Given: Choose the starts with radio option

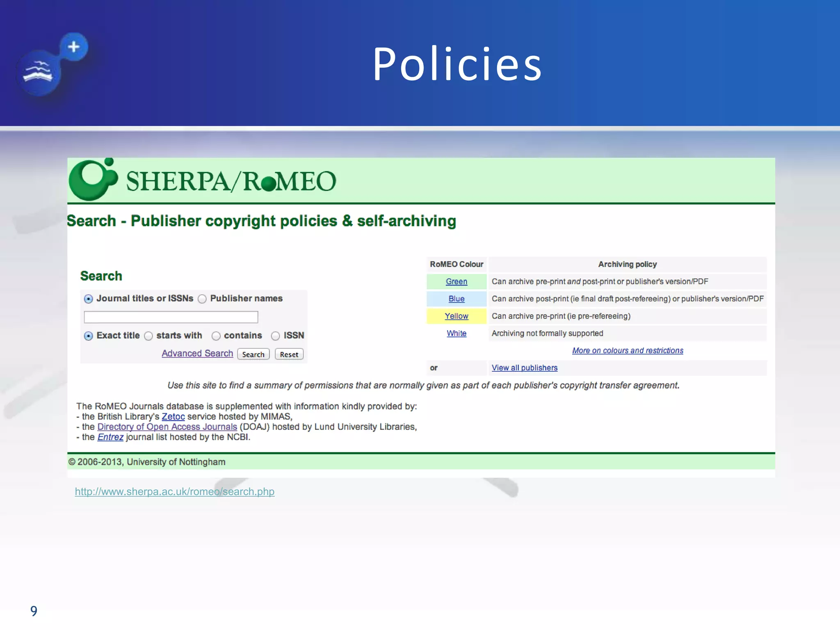Looking at the screenshot, I should tap(148, 336).
